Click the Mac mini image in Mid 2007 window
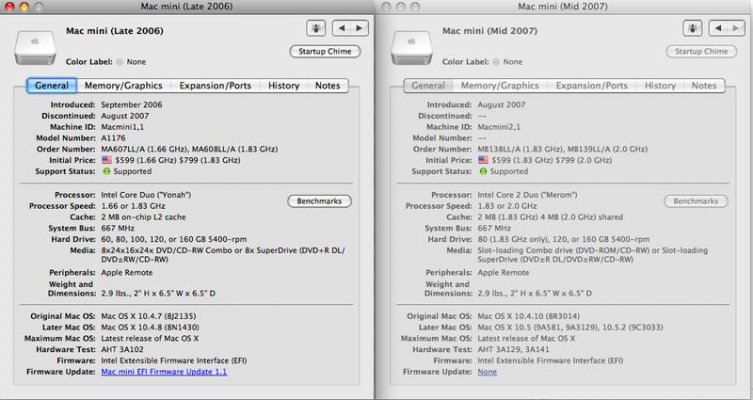The width and height of the screenshot is (753, 400). (412, 48)
